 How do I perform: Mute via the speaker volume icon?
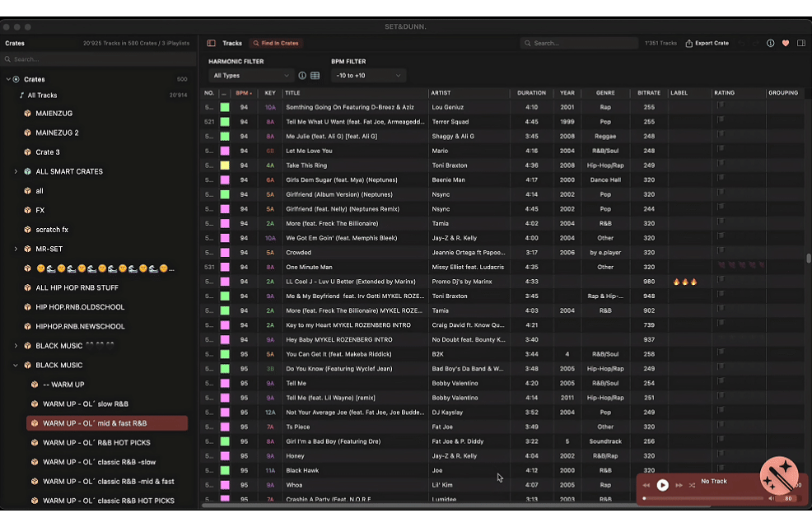(x=771, y=498)
